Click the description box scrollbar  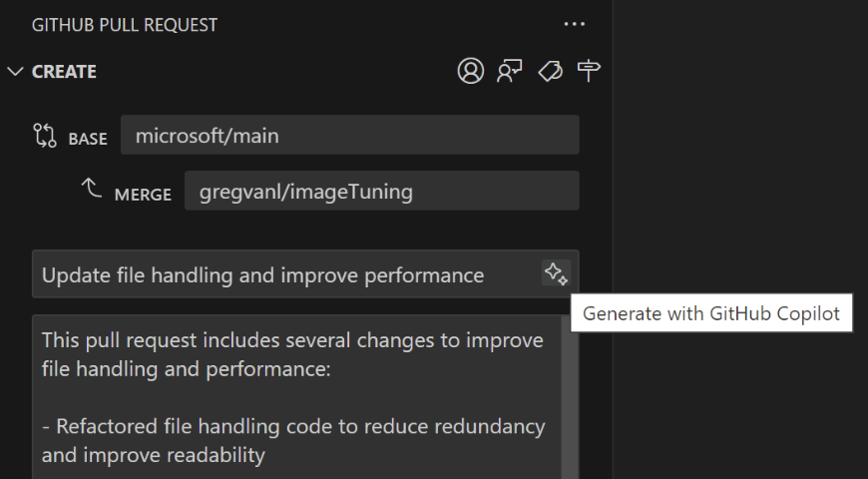pos(568,397)
